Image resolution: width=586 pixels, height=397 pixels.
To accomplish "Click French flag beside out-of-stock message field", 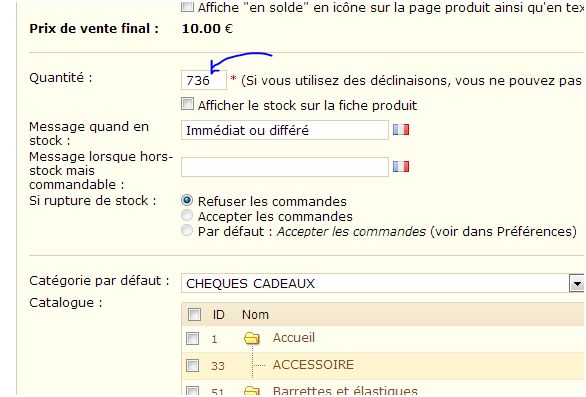I will [401, 166].
